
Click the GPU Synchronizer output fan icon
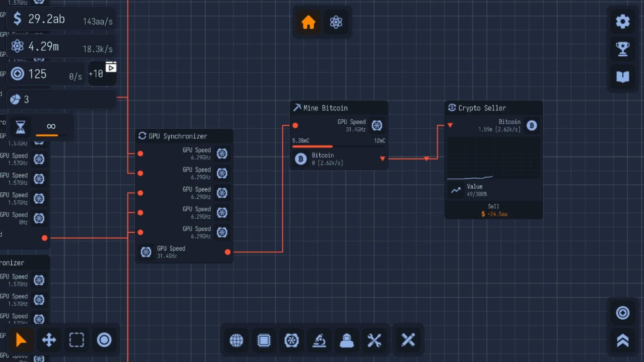tap(146, 252)
